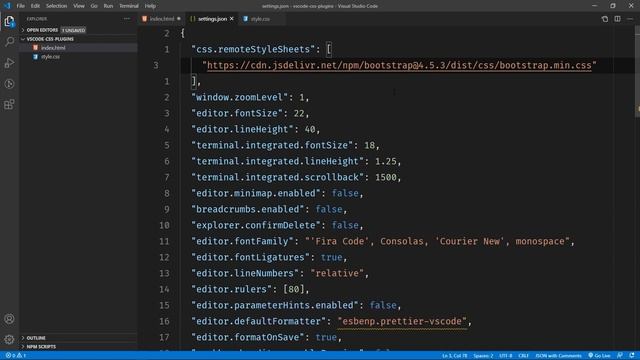Open Explorer panel More Actions ellipsis

(127, 19)
